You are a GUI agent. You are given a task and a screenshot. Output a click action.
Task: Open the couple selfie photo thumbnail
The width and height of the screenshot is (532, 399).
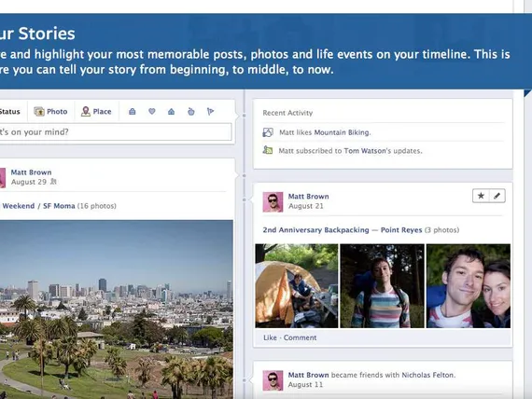point(469,286)
